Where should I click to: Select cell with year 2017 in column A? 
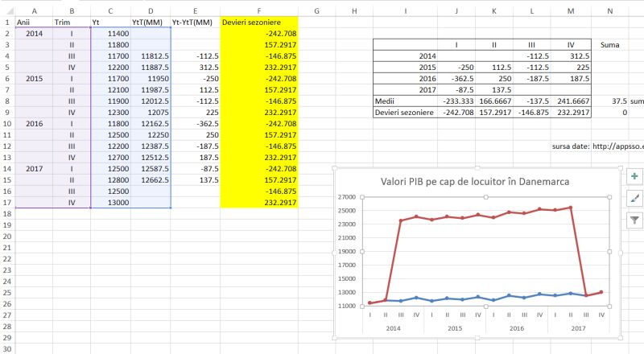pyautogui.click(x=34, y=169)
